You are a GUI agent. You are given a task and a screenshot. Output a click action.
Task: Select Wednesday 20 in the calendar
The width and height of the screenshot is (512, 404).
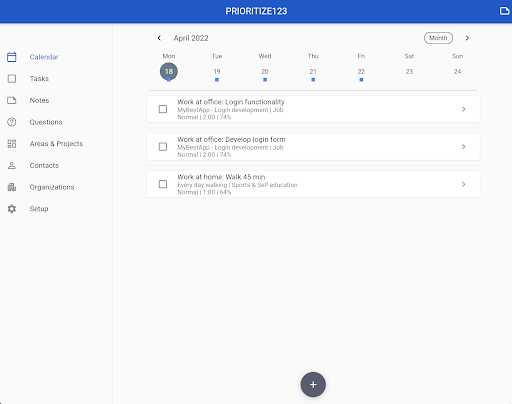(x=265, y=72)
